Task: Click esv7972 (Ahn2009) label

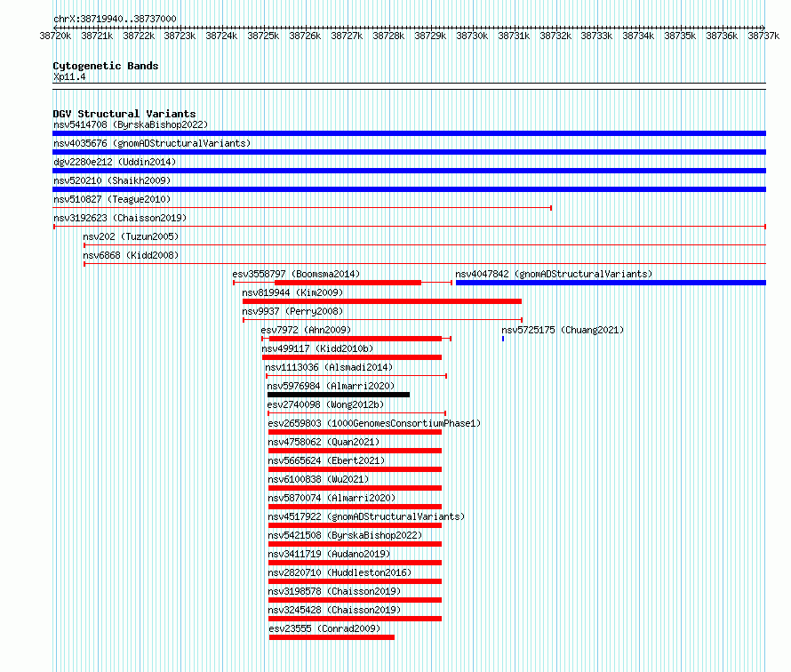Action: (x=306, y=330)
